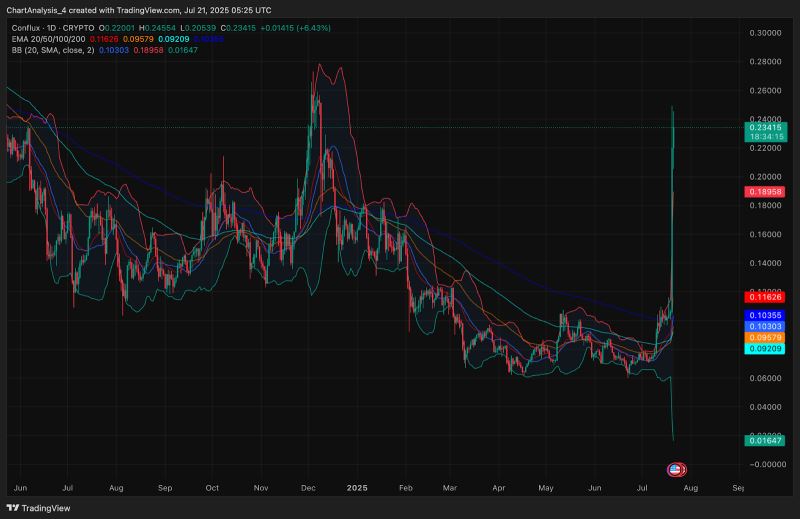
Task: Click the green 0.01647 lower band tag
Action: [x=765, y=440]
